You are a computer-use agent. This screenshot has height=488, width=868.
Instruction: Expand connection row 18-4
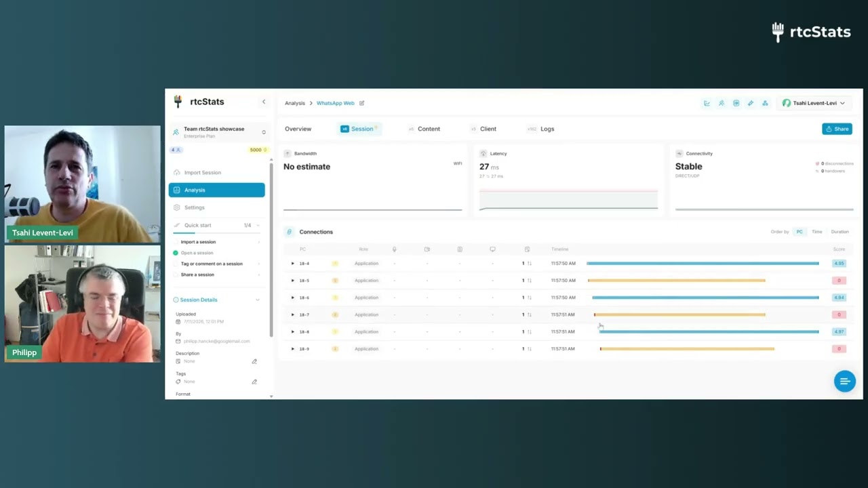point(293,264)
